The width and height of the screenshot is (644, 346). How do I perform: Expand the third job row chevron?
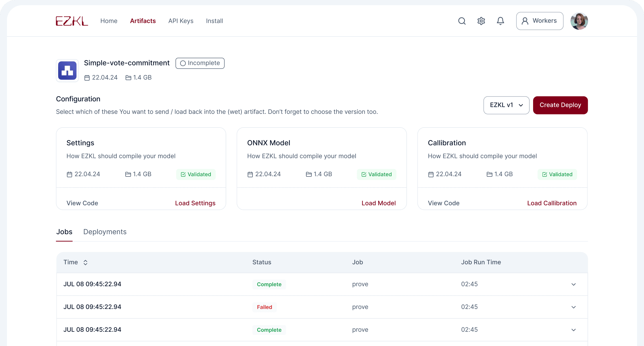tap(573, 330)
